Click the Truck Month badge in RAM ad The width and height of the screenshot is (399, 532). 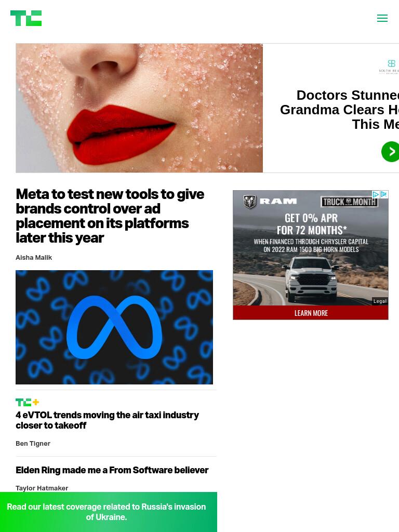coord(350,202)
